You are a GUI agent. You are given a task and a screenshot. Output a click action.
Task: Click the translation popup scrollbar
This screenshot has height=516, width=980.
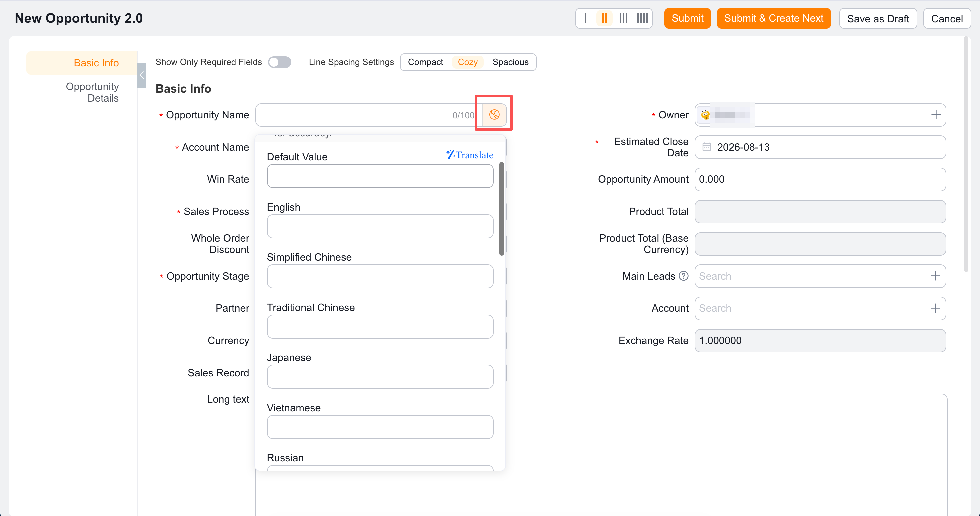pos(501,209)
